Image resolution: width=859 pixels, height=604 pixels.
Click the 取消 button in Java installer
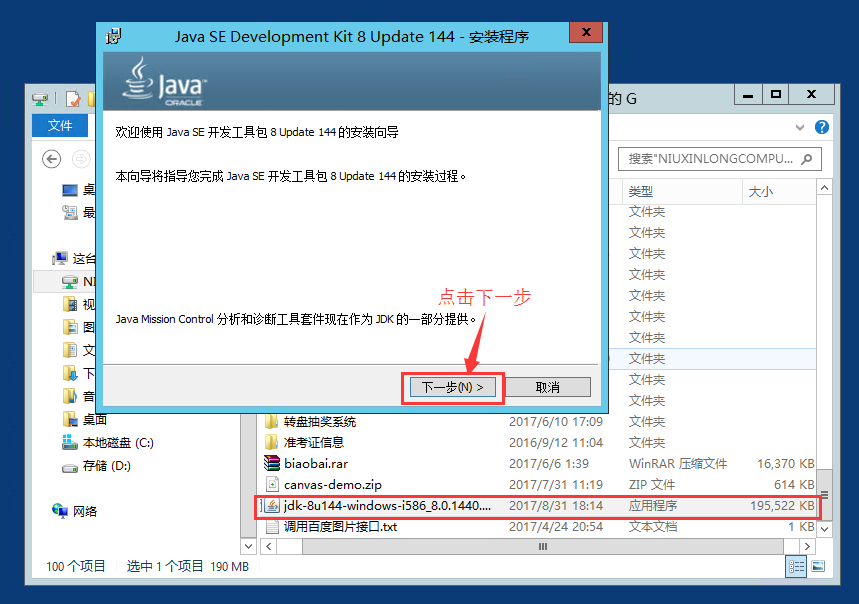tap(547, 387)
